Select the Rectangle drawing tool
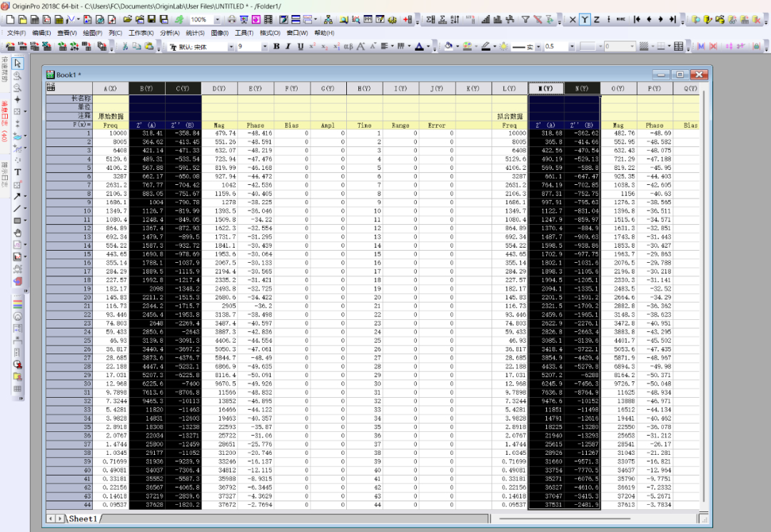This screenshot has width=771, height=532. tap(17, 220)
